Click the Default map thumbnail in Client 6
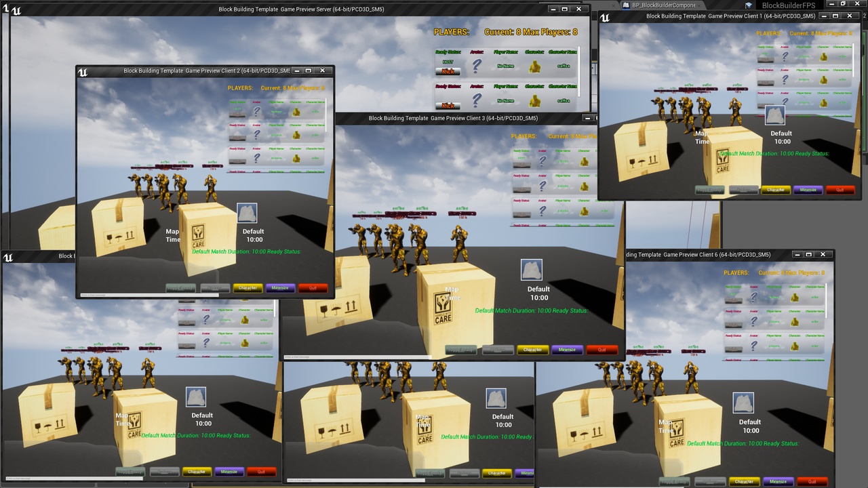The height and width of the screenshot is (488, 868). tap(744, 403)
